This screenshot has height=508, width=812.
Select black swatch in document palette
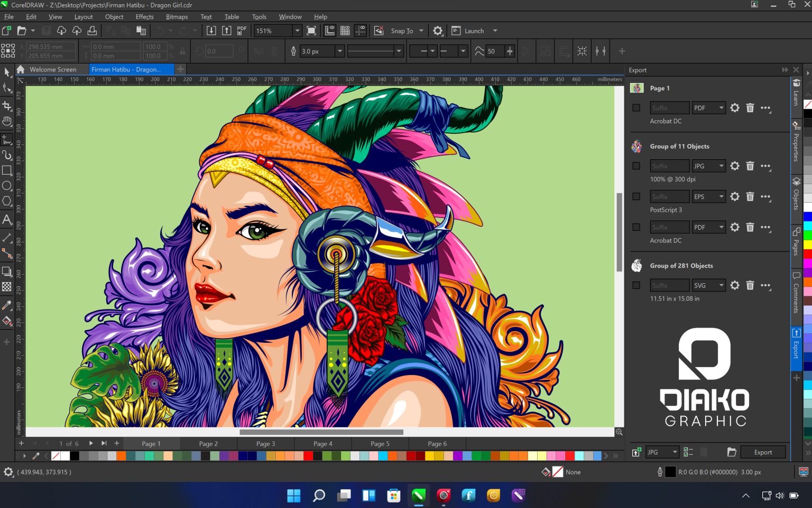75,456
